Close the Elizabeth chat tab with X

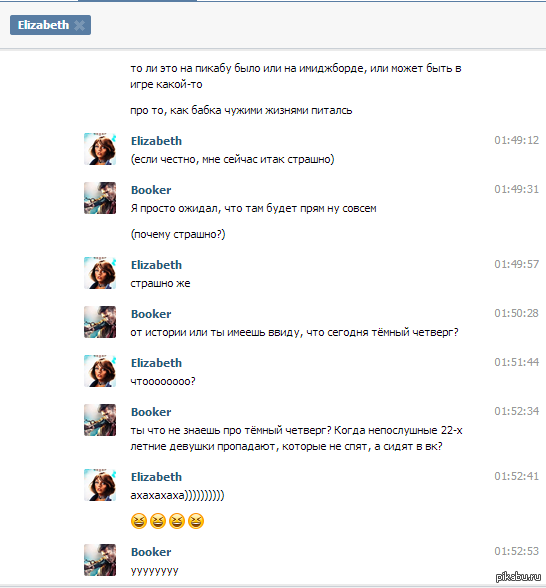[80, 25]
